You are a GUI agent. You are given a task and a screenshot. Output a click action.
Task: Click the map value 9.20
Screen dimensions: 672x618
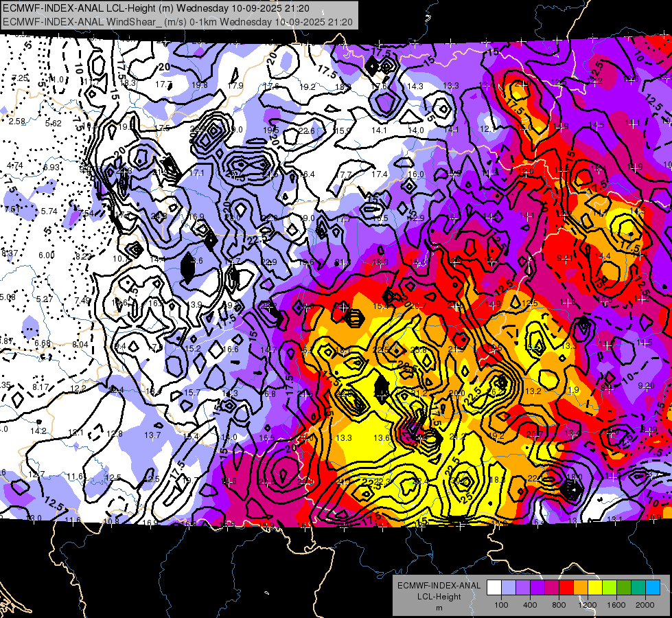[647, 386]
